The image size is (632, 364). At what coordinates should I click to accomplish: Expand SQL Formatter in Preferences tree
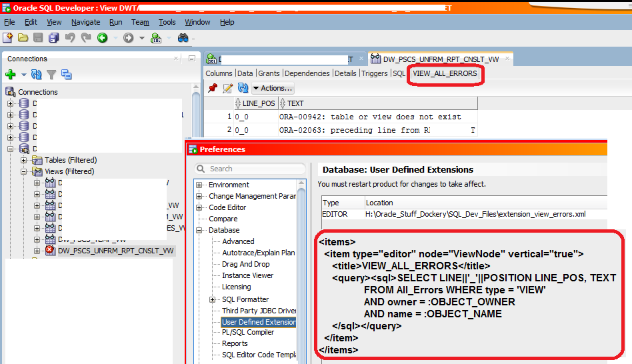pyautogui.click(x=213, y=299)
